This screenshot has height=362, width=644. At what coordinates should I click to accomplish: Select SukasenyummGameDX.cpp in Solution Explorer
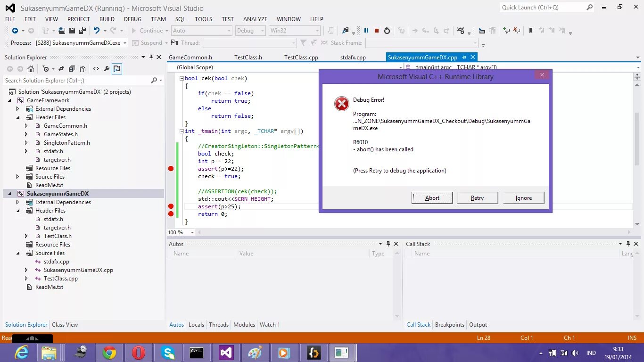click(78, 270)
